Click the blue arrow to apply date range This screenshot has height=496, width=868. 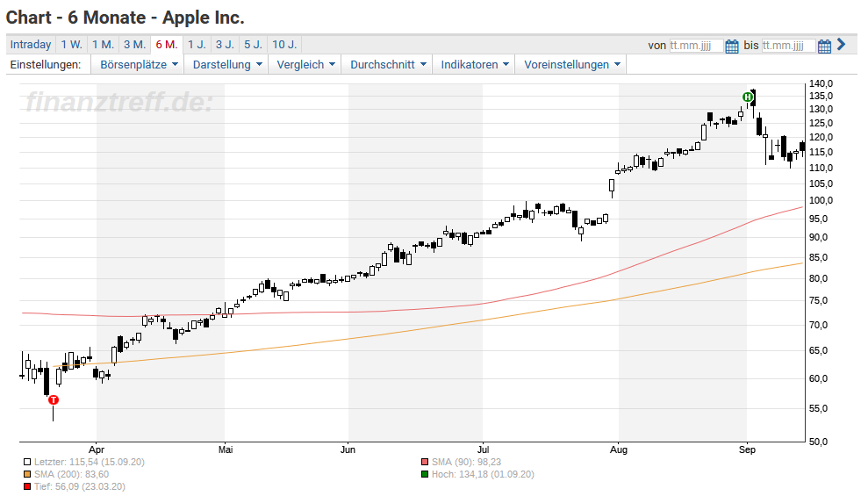842,44
